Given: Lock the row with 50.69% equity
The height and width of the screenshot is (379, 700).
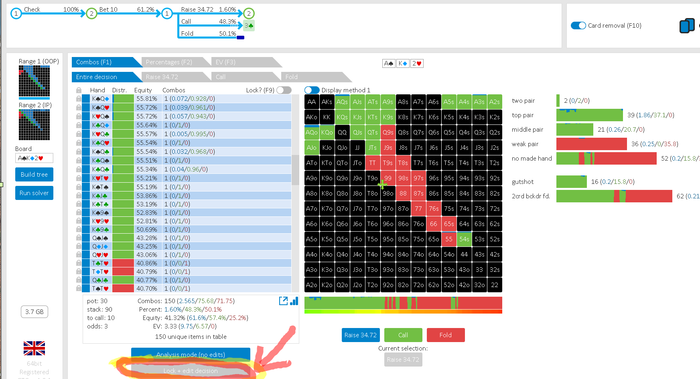Looking at the screenshot, I should (x=79, y=229).
